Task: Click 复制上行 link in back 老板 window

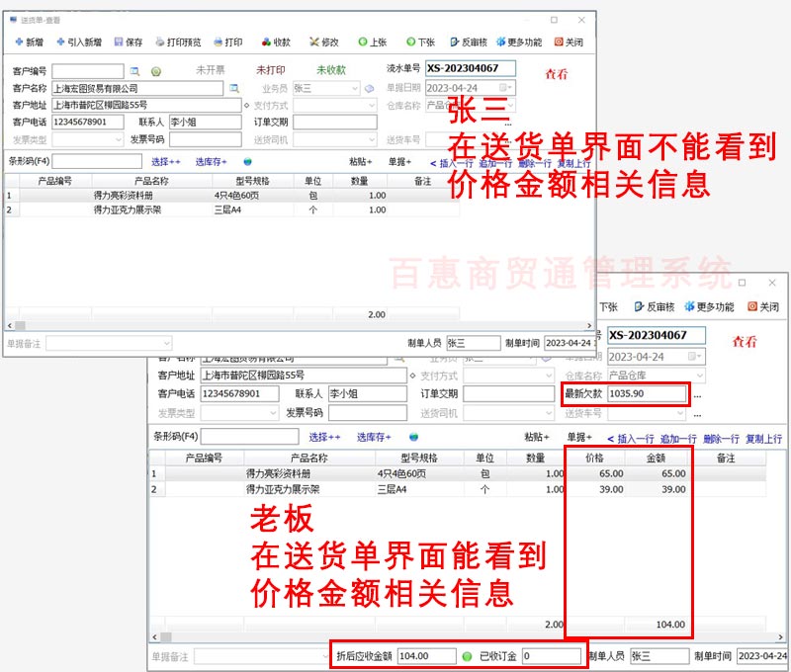Action: 763,439
